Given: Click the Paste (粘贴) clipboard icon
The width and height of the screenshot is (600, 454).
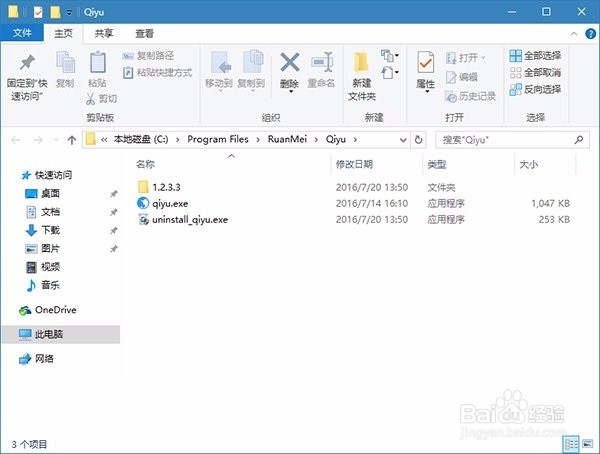Looking at the screenshot, I should coord(98,62).
